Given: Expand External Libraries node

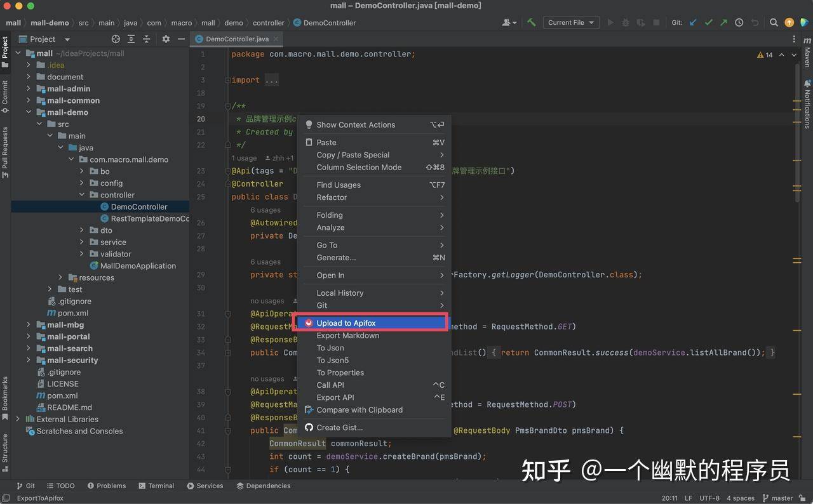Looking at the screenshot, I should pos(18,419).
